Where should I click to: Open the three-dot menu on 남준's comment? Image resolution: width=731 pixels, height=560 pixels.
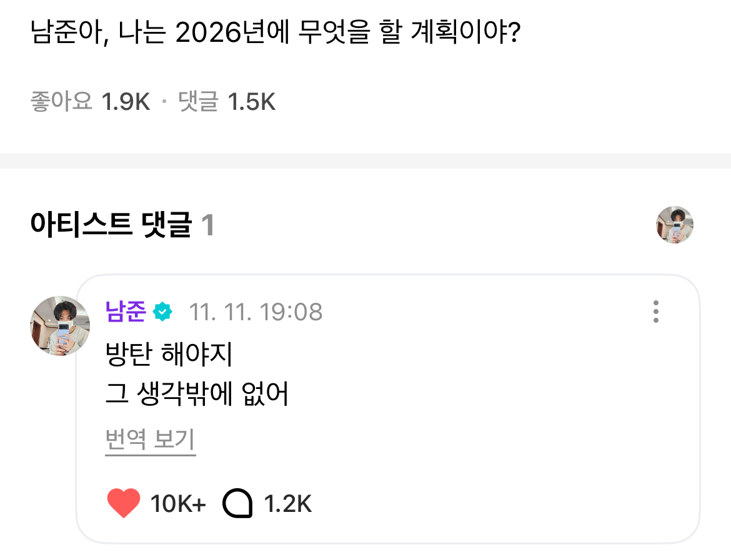[655, 312]
